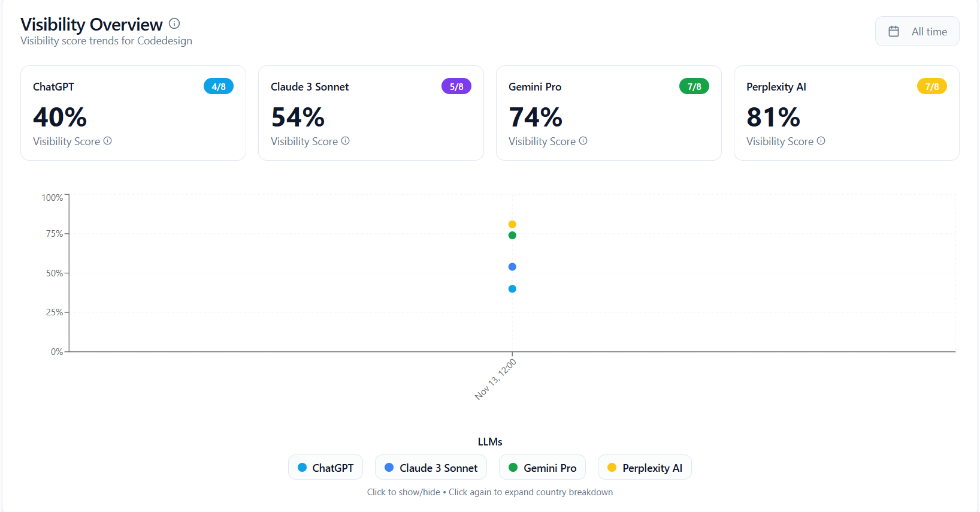
Task: Click the Perplexity AI 7/8 badge
Action: point(932,86)
